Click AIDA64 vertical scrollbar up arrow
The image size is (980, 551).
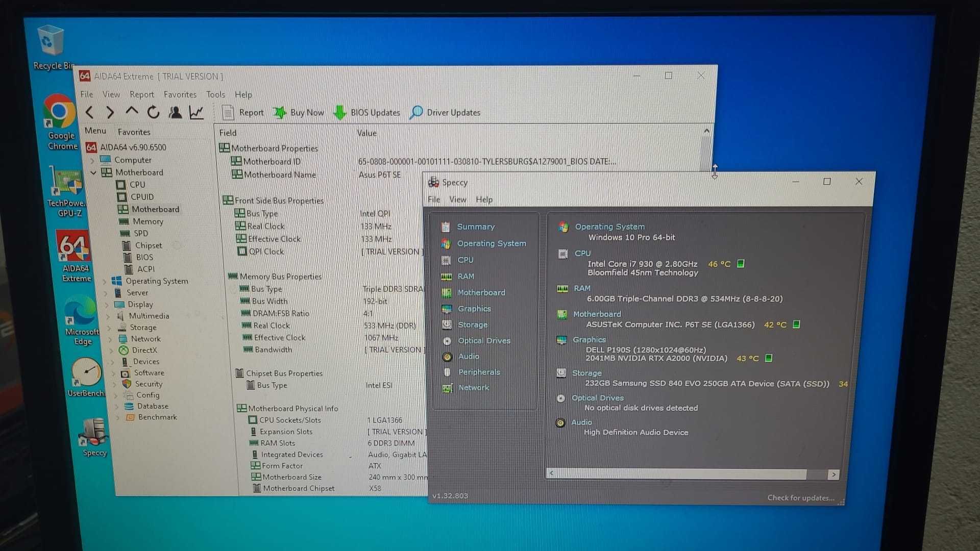pos(707,131)
